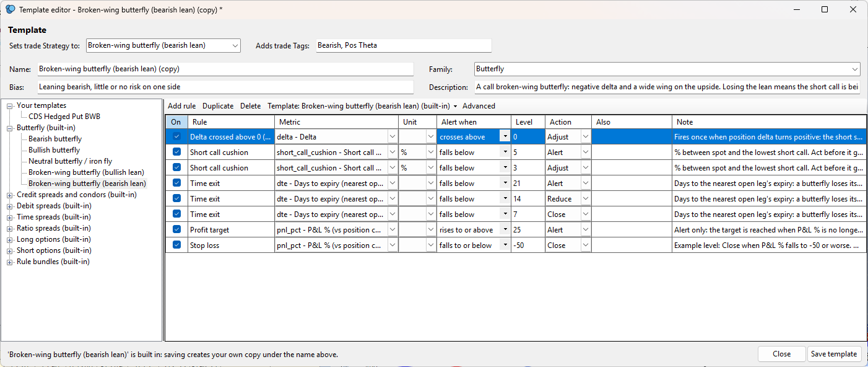Image resolution: width=868 pixels, height=367 pixels.
Task: Click the Adds trade Tags input field
Action: tap(404, 45)
